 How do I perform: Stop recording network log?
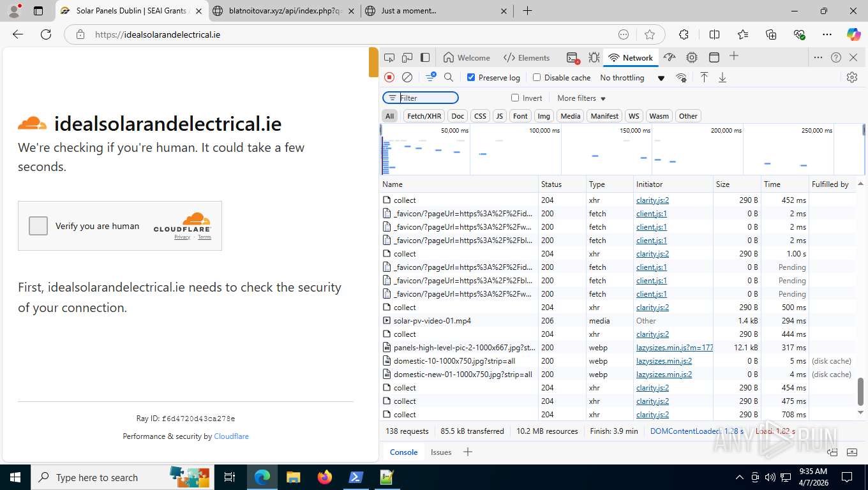[x=389, y=77]
